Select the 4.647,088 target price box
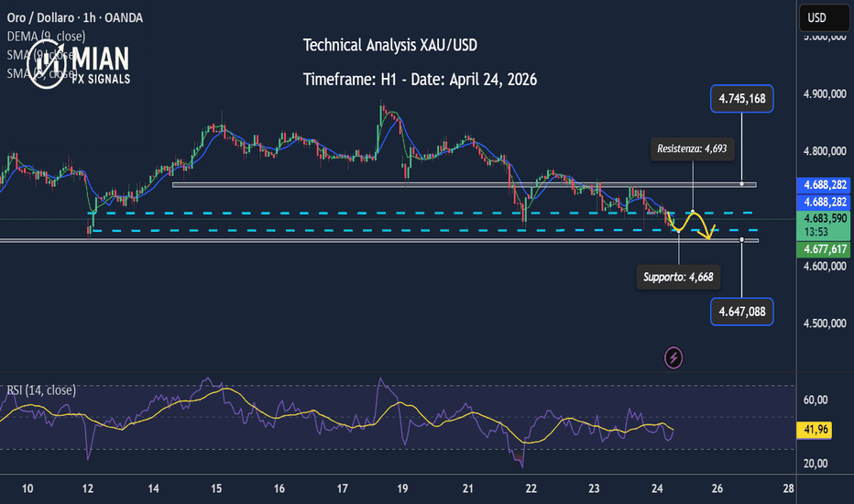The height and width of the screenshot is (504, 854). click(x=742, y=312)
